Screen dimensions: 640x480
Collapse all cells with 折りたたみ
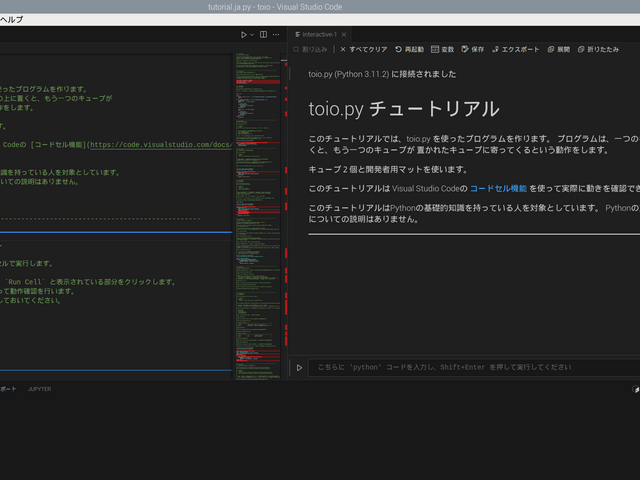pyautogui.click(x=598, y=49)
